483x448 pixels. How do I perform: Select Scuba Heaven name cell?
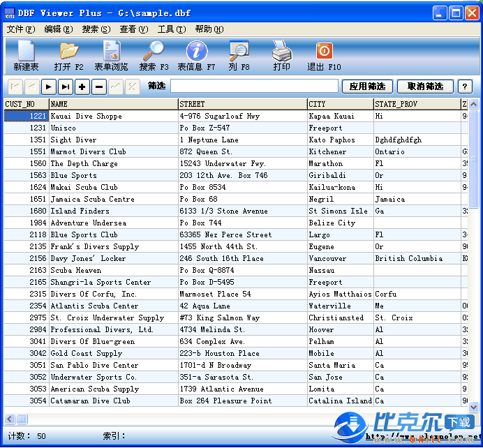coord(114,270)
